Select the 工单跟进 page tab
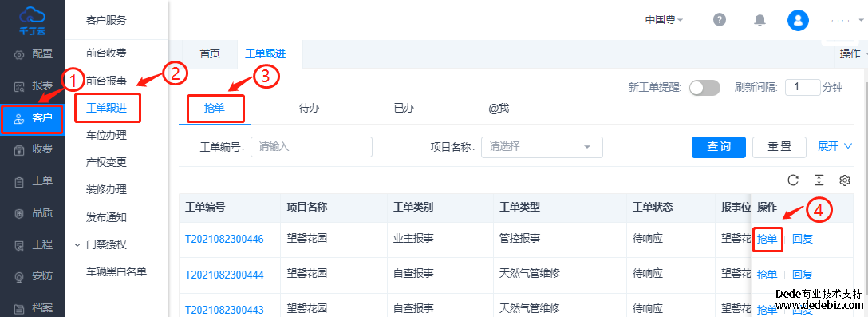This screenshot has height=317, width=868. [265, 53]
